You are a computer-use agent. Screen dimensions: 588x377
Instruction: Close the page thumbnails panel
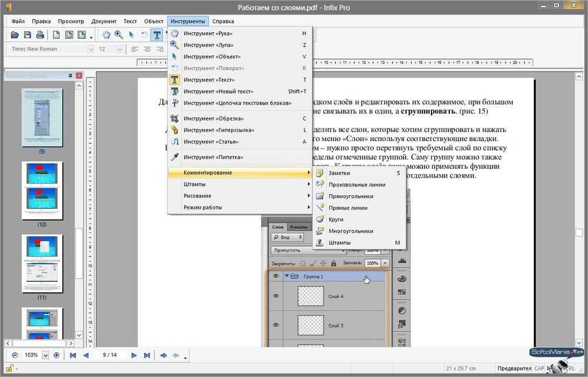pos(79,75)
